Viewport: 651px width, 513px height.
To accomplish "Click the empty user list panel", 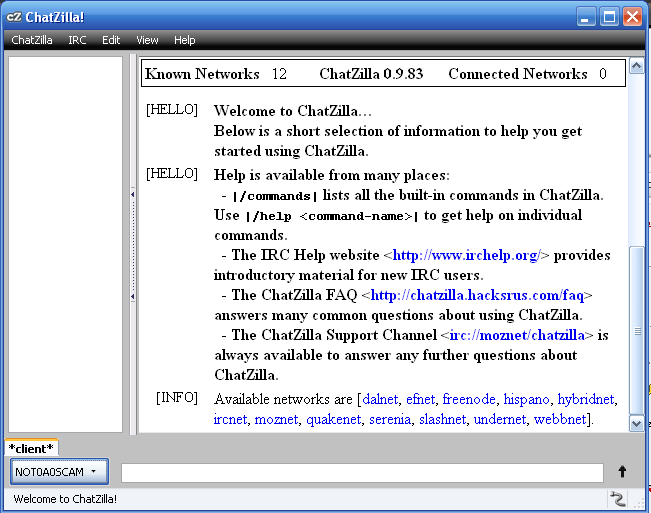I will point(65,244).
